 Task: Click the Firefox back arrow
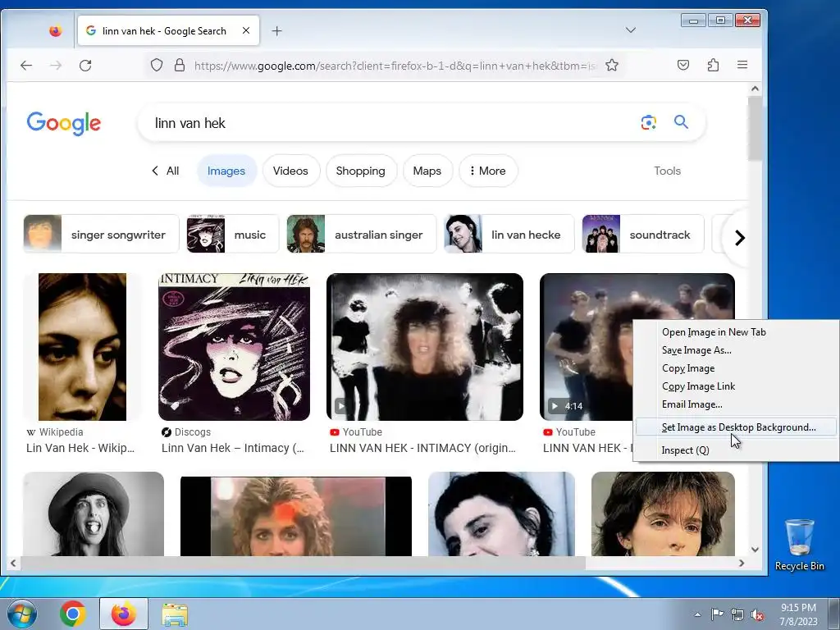pyautogui.click(x=26, y=66)
